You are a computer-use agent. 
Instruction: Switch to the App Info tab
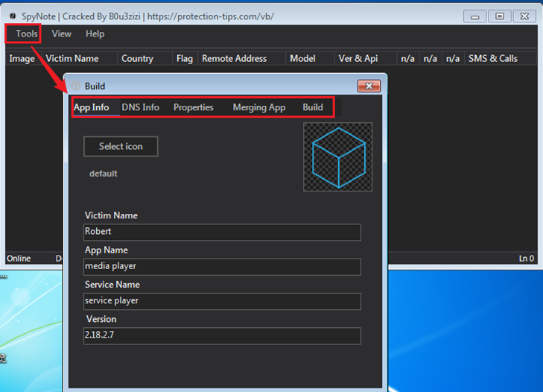click(92, 107)
